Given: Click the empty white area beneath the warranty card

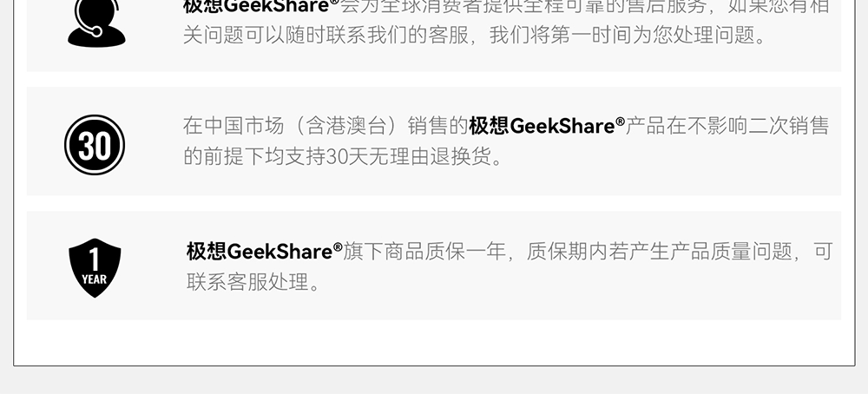Looking at the screenshot, I should coord(433,342).
